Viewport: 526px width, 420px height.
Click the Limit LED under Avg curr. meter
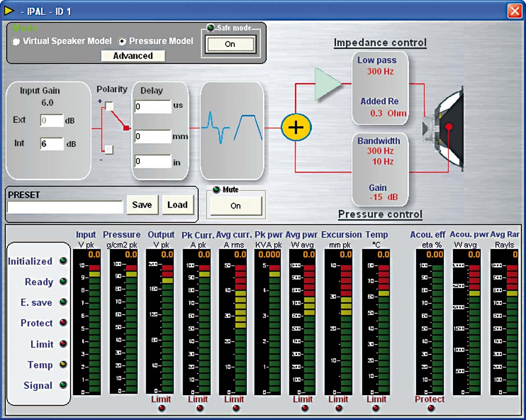236,408
